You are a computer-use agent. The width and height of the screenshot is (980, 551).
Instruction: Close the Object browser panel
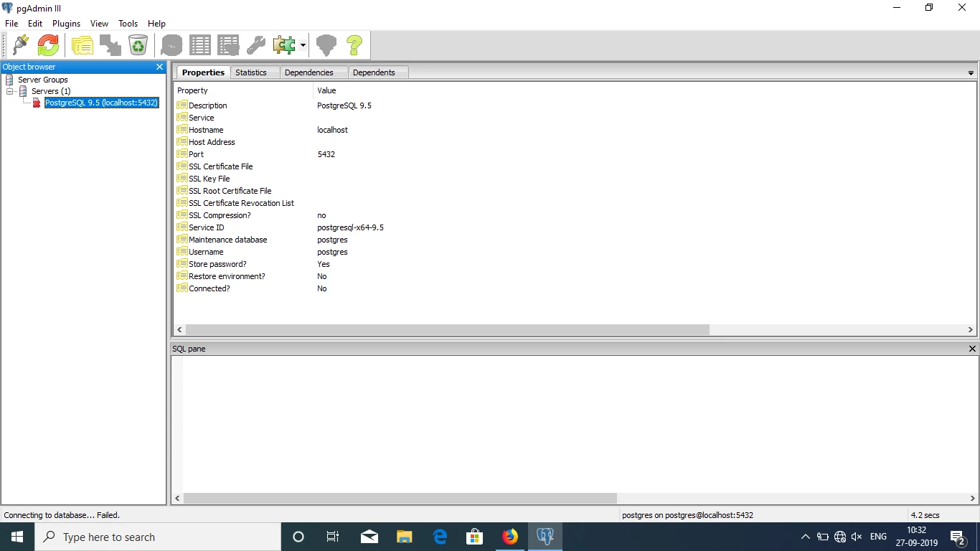point(159,67)
